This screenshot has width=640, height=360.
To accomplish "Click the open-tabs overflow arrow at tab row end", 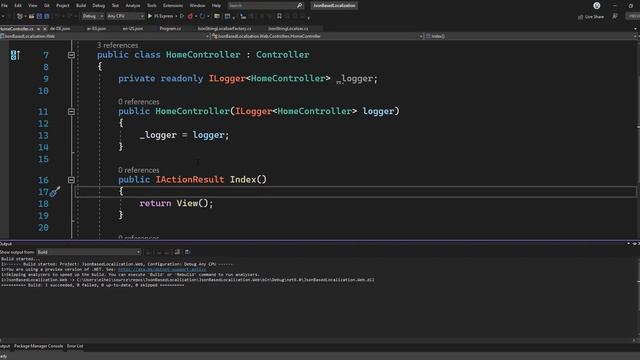I will coord(635,29).
